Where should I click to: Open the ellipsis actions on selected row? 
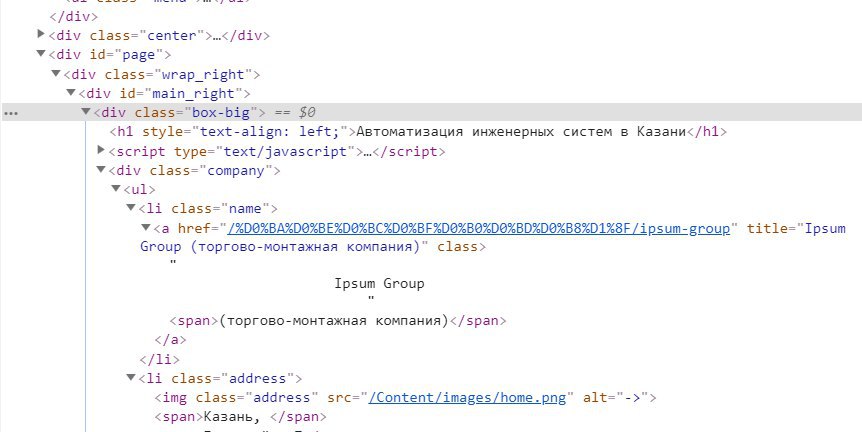(x=11, y=114)
